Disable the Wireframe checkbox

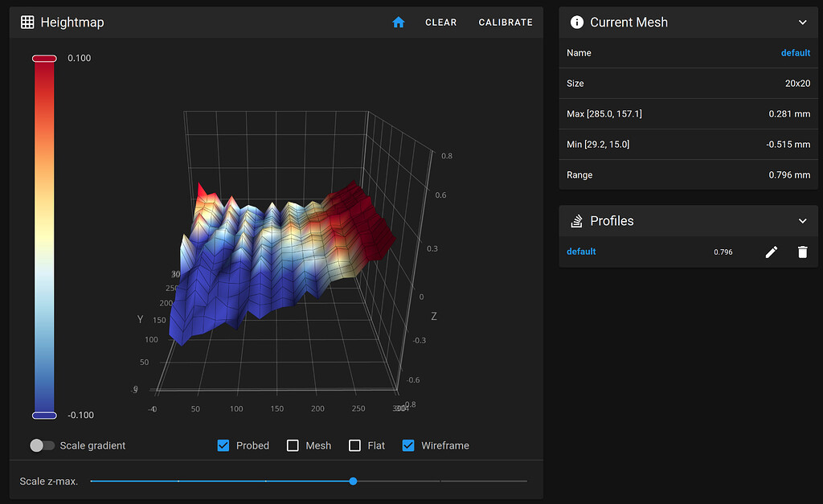pyautogui.click(x=409, y=445)
